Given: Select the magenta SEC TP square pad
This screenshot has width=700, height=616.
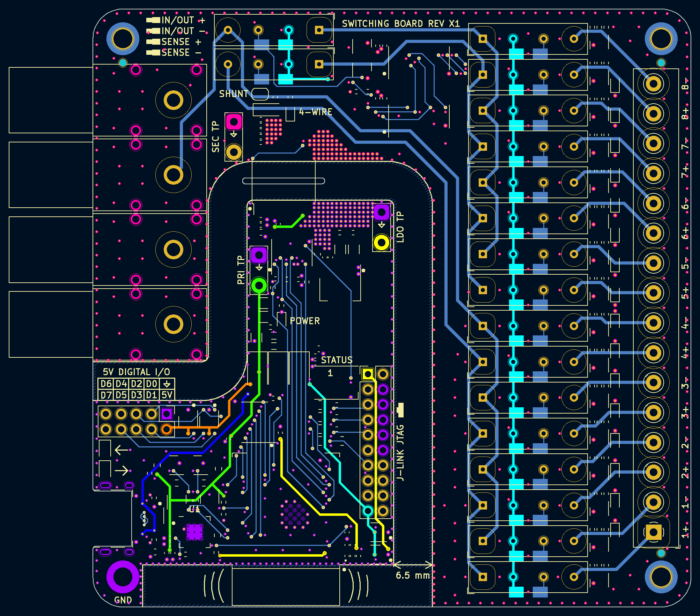Looking at the screenshot, I should pyautogui.click(x=234, y=122).
